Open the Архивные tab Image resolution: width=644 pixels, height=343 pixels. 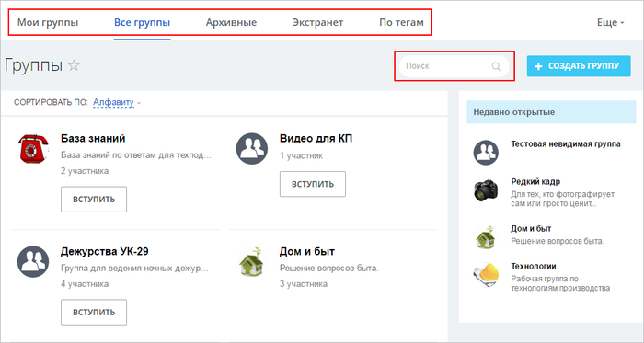pyautogui.click(x=231, y=22)
